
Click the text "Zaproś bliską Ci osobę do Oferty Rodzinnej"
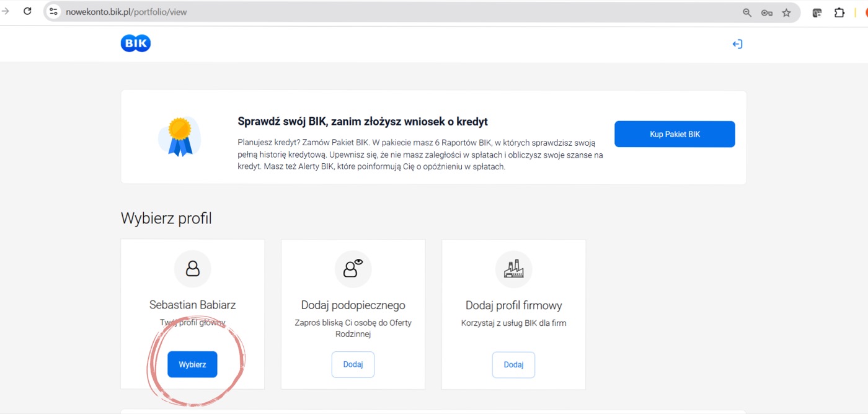click(x=353, y=328)
